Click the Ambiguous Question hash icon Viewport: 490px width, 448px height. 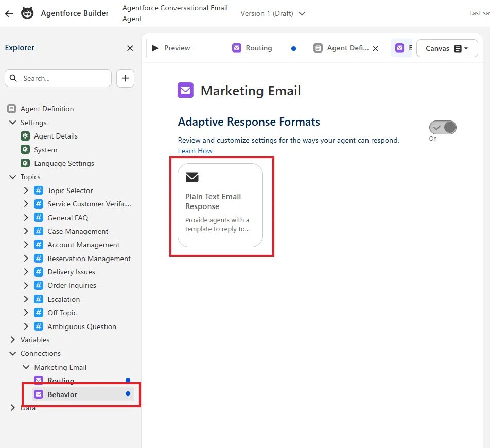pyautogui.click(x=39, y=326)
